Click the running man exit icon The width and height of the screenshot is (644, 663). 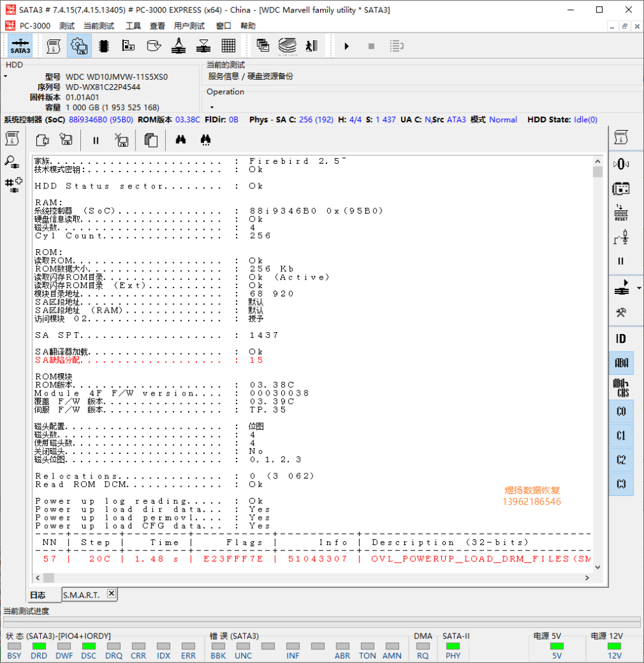click(312, 46)
